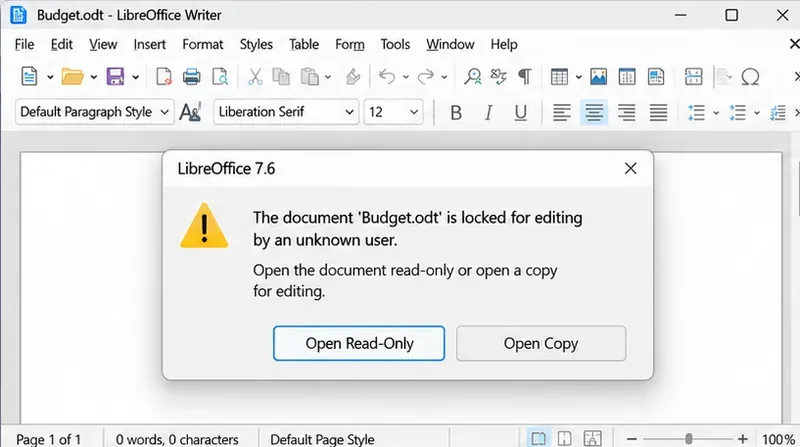Set Justified paragraph alignment
This screenshot has height=447, width=800.
tap(658, 112)
